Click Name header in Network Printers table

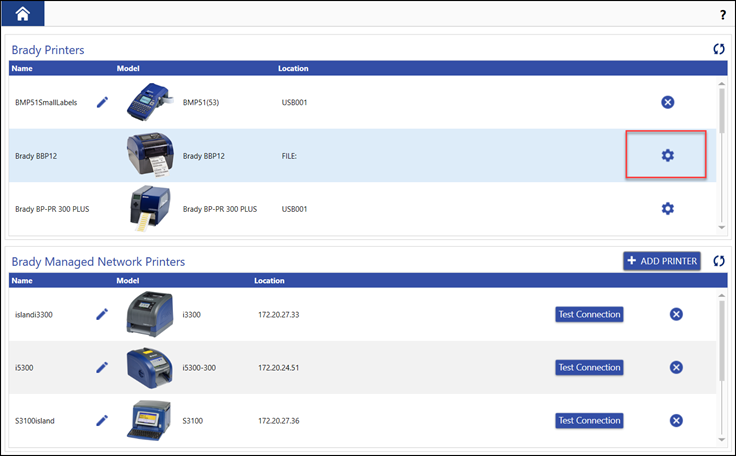point(22,280)
